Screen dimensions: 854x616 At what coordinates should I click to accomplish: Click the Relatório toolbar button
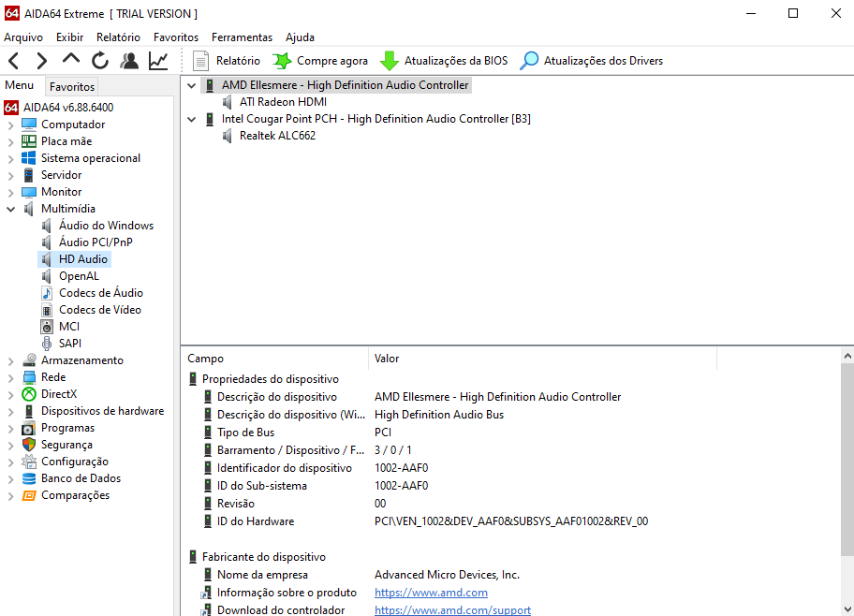(227, 61)
